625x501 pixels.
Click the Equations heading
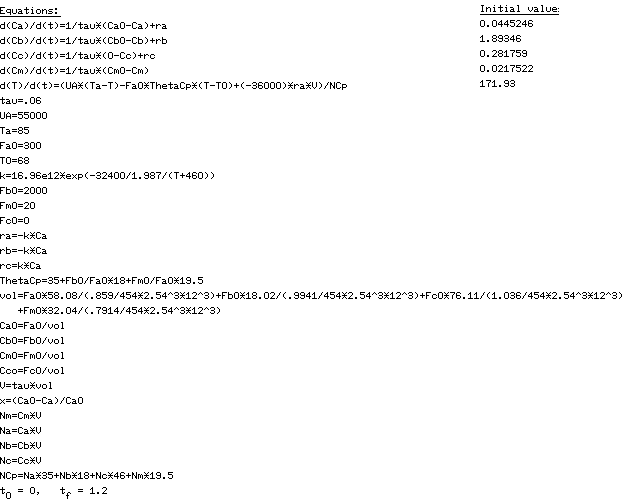(x=30, y=11)
